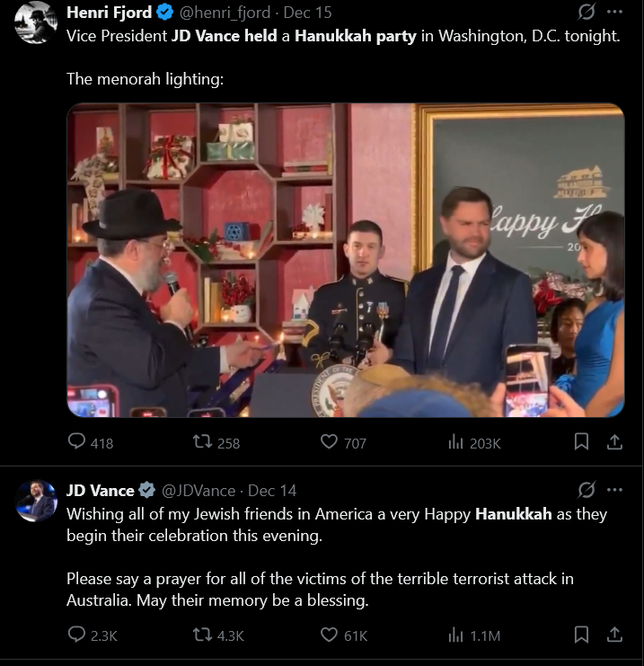
Task: Open Grok explain icon on Henri Fjord's post
Action: [x=587, y=12]
